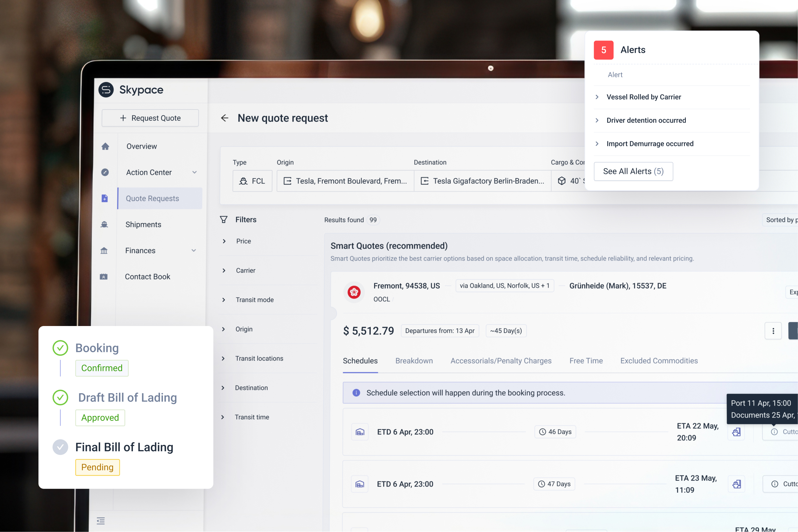798x532 pixels.
Task: Switch to the Excluded Commodities tab
Action: pyautogui.click(x=659, y=361)
